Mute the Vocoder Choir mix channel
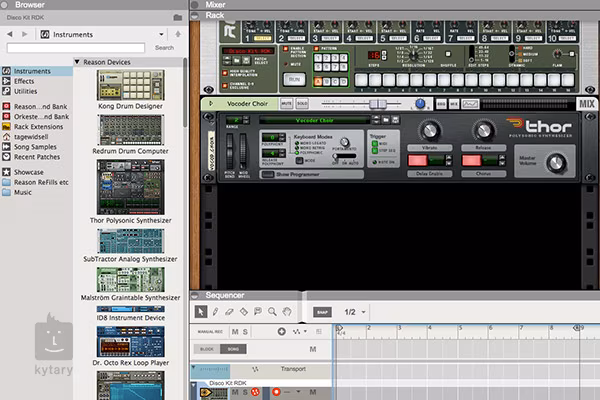 pyautogui.click(x=286, y=104)
